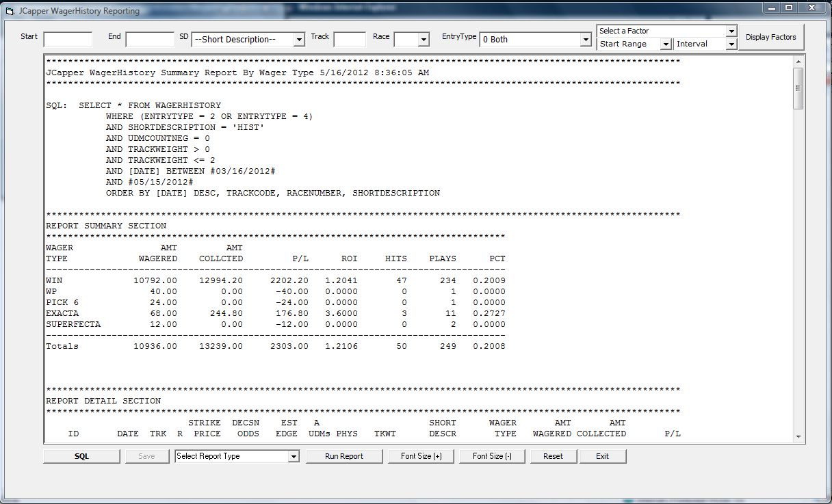
Task: Click the Track input field
Action: coord(350,40)
